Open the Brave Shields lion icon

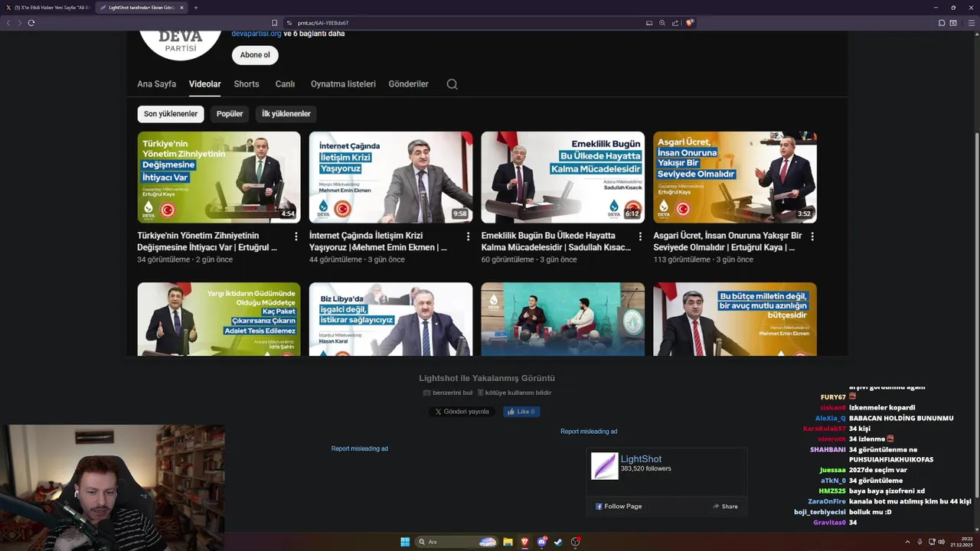(689, 23)
